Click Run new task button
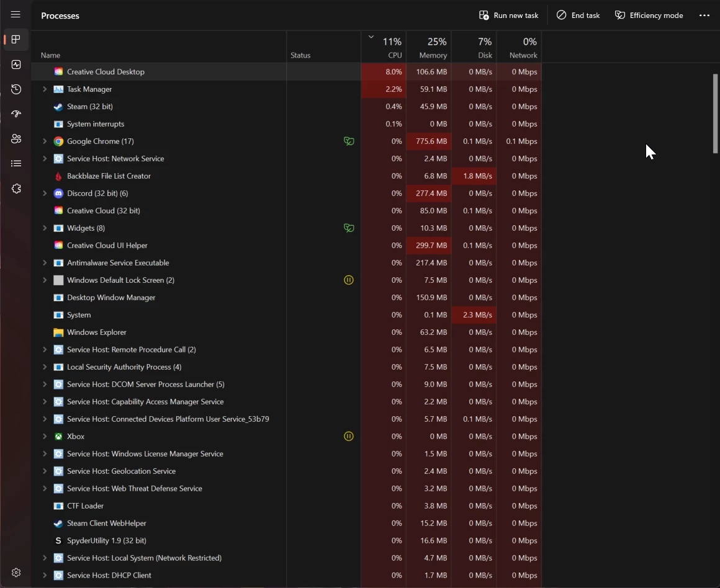The width and height of the screenshot is (720, 588). pyautogui.click(x=509, y=15)
